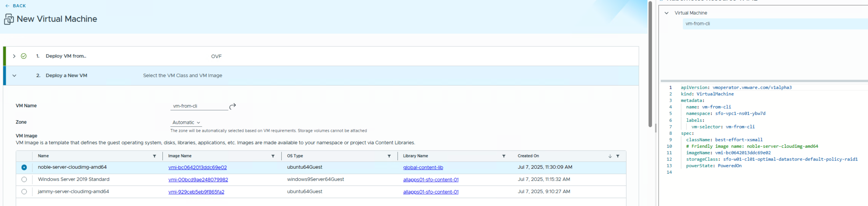
Task: Open the Image Name column filter icon
Action: (x=273, y=156)
